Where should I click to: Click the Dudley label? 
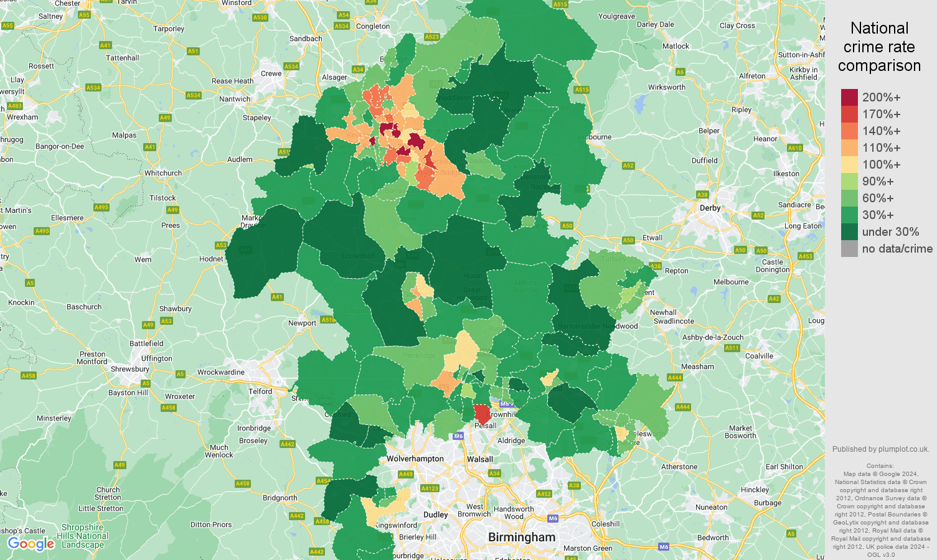point(436,515)
